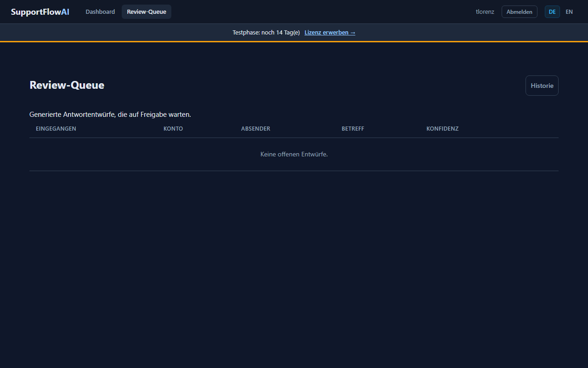
Task: Switch language to EN
Action: [569, 12]
